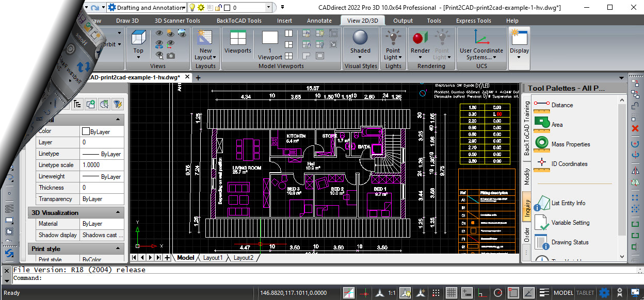Go to the last layout tab arrow
The image size is (644, 300).
coord(159,258)
